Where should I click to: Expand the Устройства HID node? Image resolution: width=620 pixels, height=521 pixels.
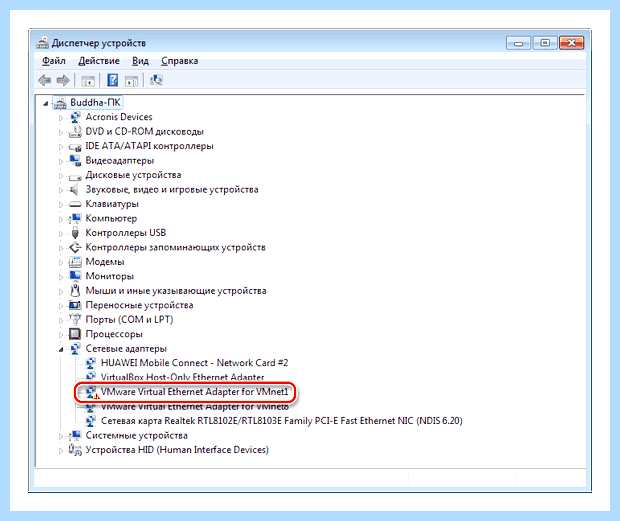click(61, 451)
